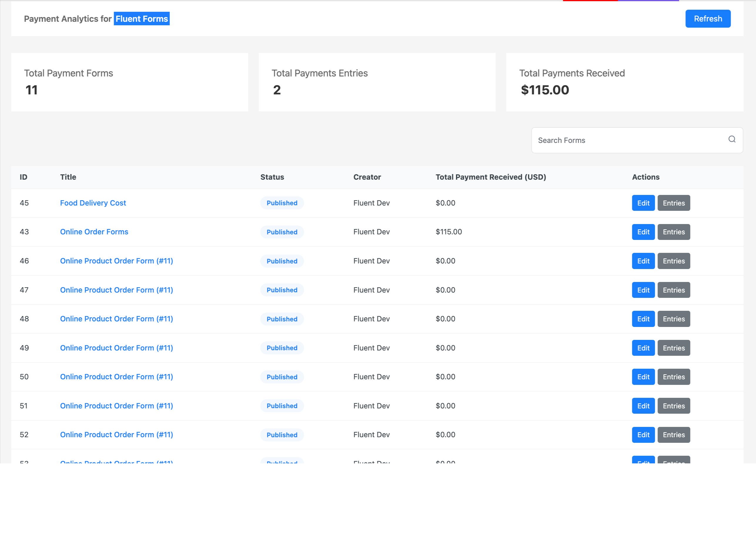Open Online Product Order Form for ID 46

116,261
